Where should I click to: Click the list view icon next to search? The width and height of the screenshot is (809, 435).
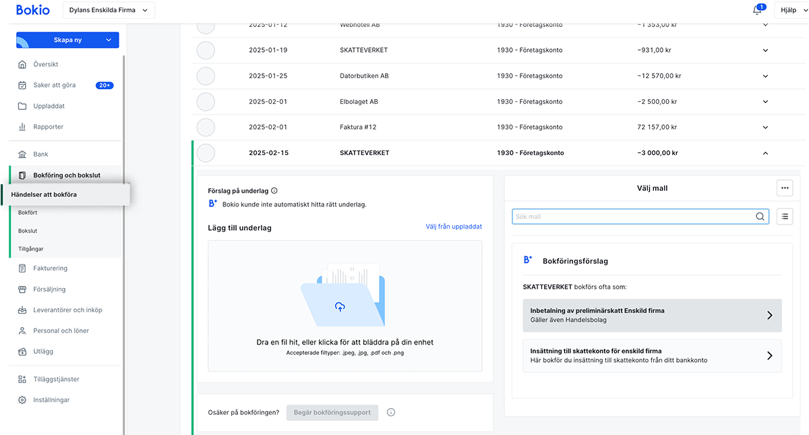(785, 216)
